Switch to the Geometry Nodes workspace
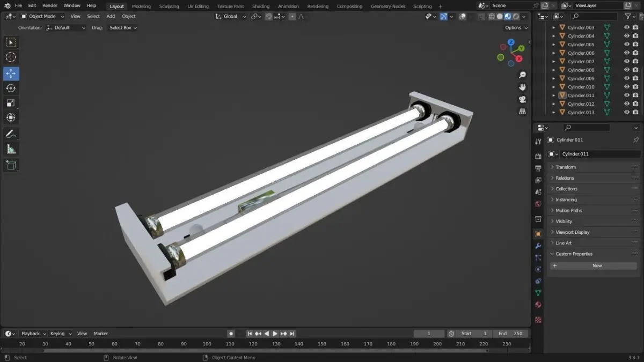 click(x=388, y=6)
